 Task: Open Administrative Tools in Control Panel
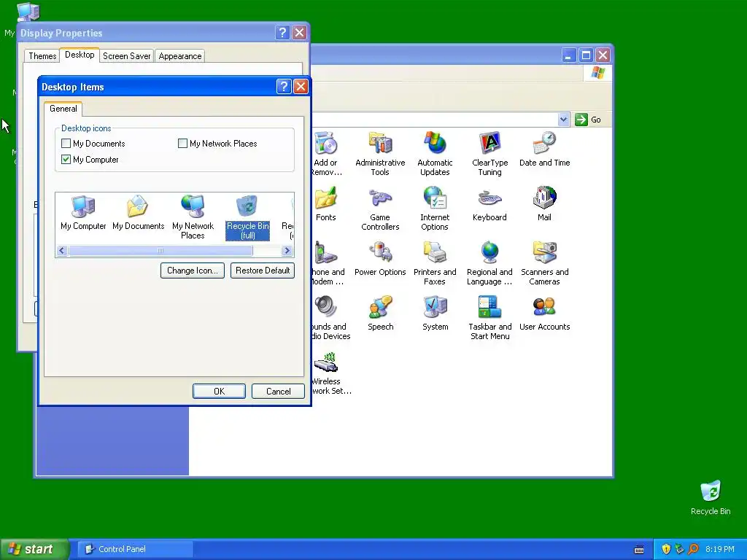click(379, 153)
